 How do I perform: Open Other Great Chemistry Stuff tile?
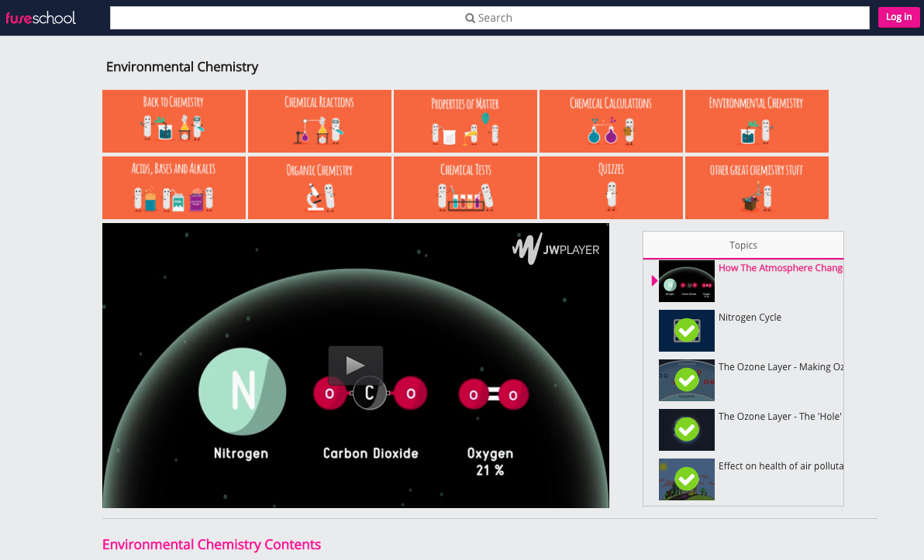point(757,187)
